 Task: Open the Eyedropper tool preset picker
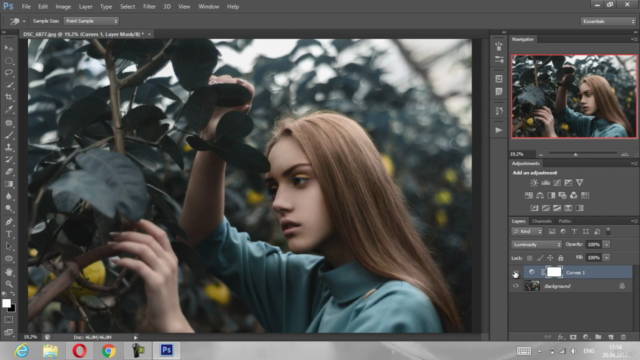(x=18, y=21)
